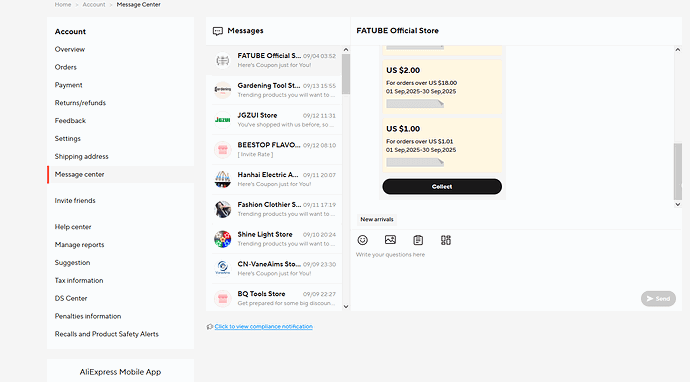Open the emoji picker icon
The image size is (690, 382).
(363, 240)
